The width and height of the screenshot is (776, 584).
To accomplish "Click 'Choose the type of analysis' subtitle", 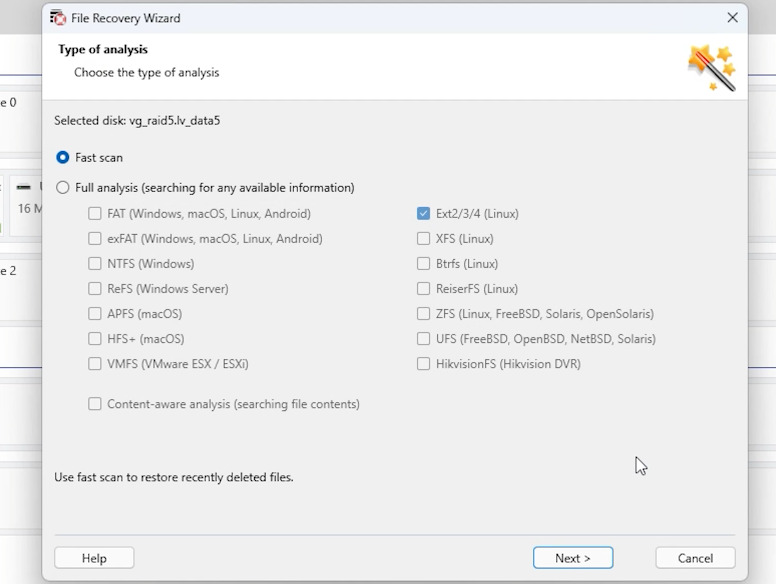I will 146,72.
